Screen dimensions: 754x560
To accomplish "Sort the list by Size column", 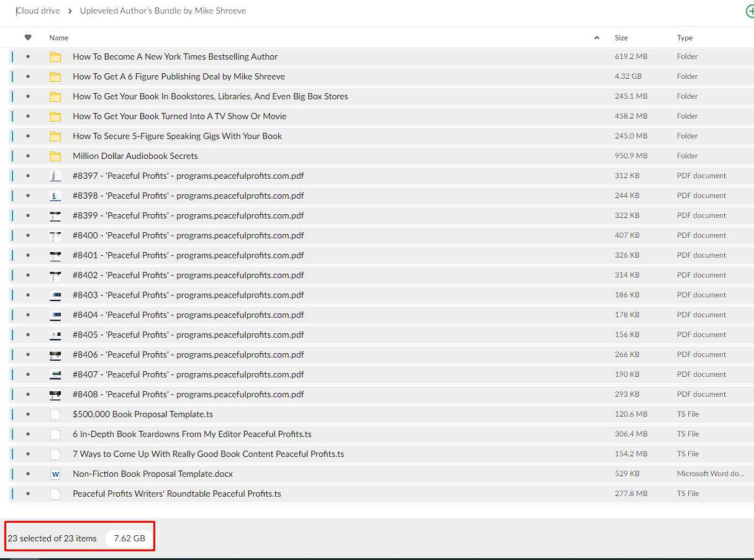I will click(x=621, y=38).
